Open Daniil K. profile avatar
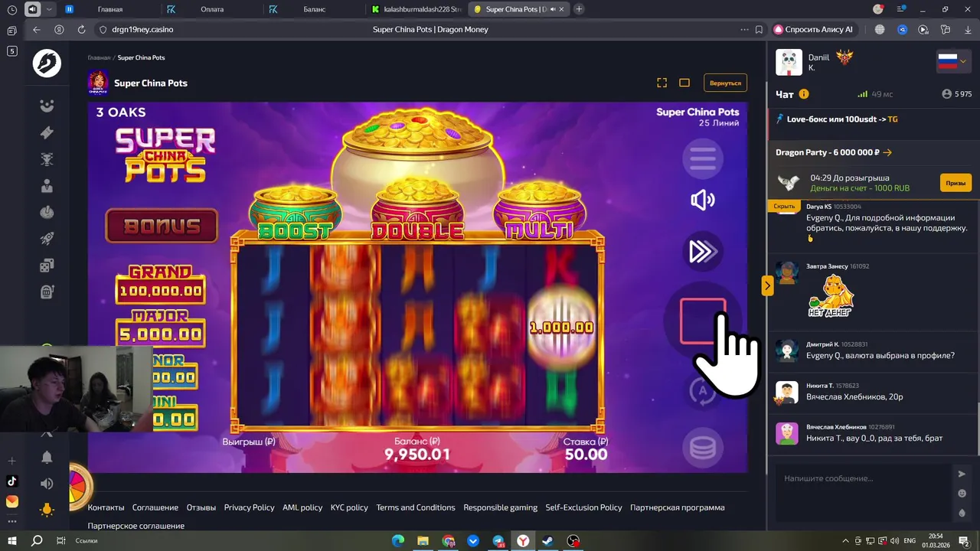Image resolution: width=980 pixels, height=551 pixels. pyautogui.click(x=789, y=62)
